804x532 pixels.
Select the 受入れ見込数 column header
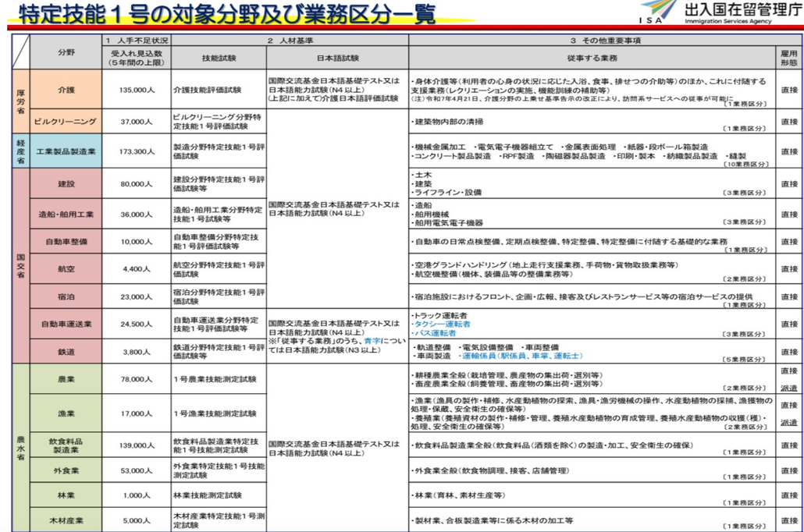[x=137, y=58]
